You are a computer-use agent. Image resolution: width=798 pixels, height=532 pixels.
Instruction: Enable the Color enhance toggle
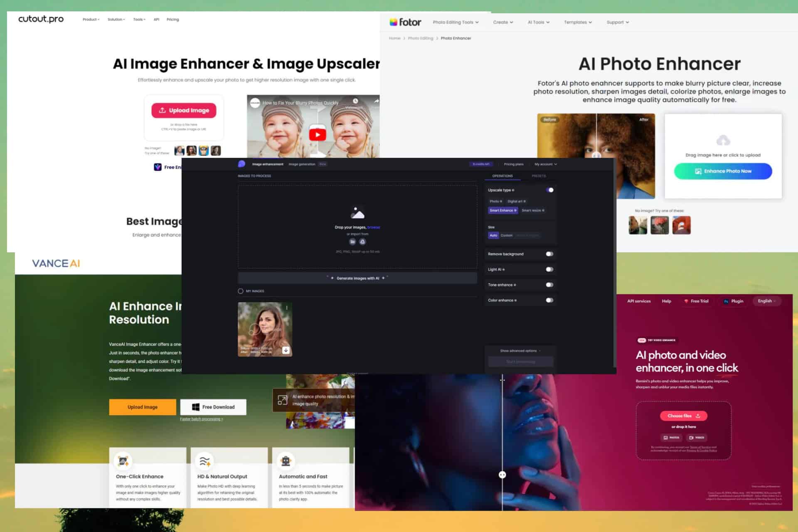549,300
